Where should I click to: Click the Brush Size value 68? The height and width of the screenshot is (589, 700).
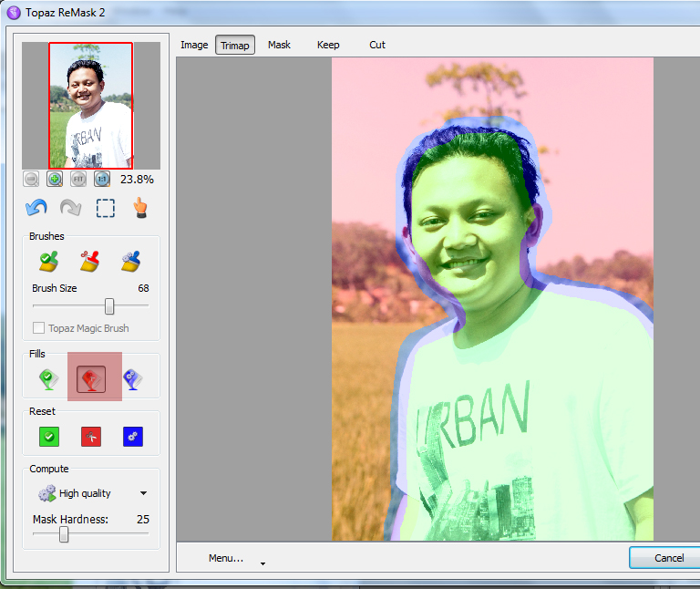[143, 288]
